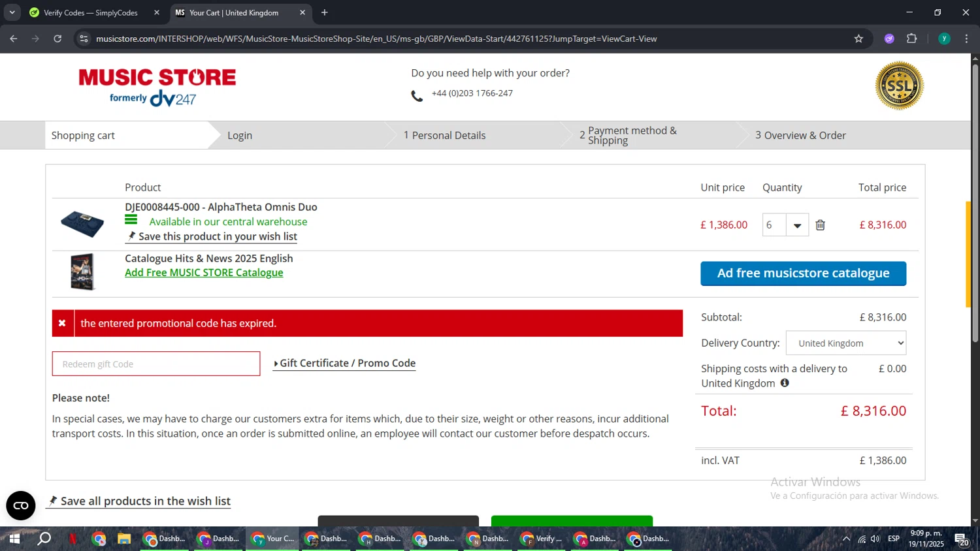Open the Delivery Country dropdown
The height and width of the screenshot is (551, 980).
[x=846, y=343]
